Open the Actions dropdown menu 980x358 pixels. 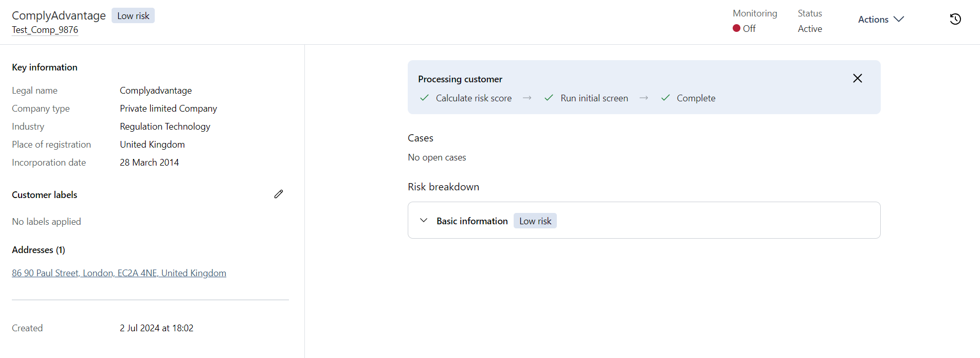(x=881, y=19)
